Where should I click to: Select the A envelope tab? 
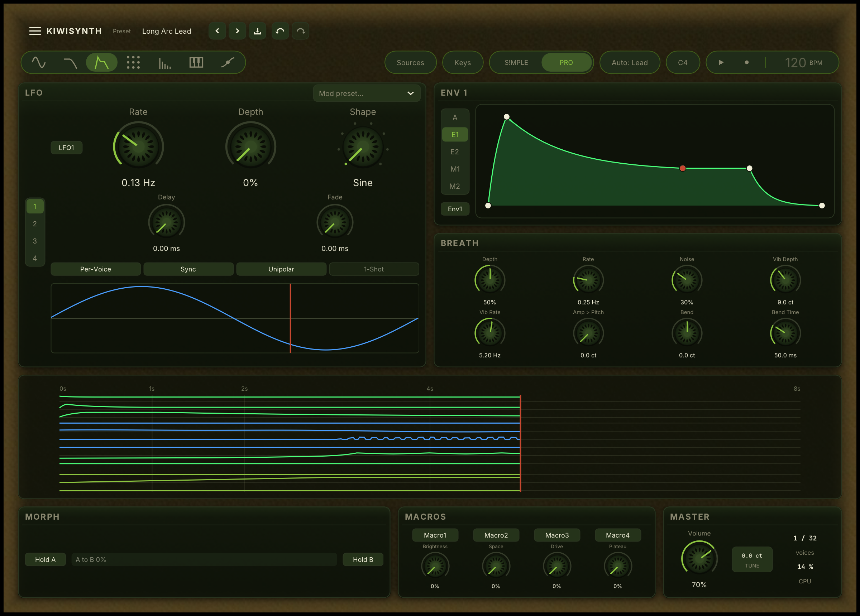point(455,117)
